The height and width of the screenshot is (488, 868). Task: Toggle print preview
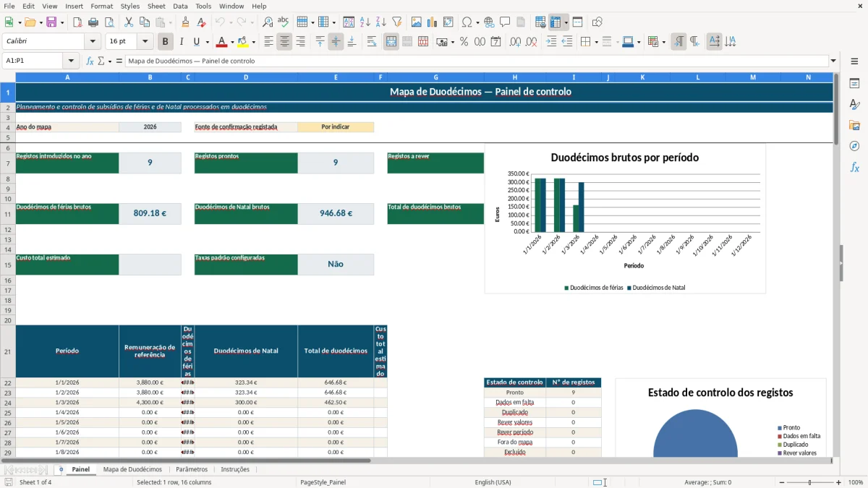(x=109, y=22)
